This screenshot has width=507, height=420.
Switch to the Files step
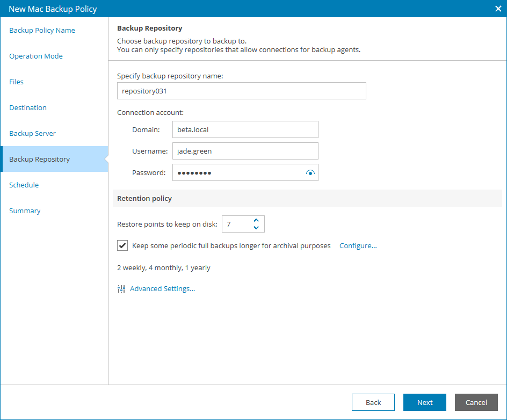(17, 82)
